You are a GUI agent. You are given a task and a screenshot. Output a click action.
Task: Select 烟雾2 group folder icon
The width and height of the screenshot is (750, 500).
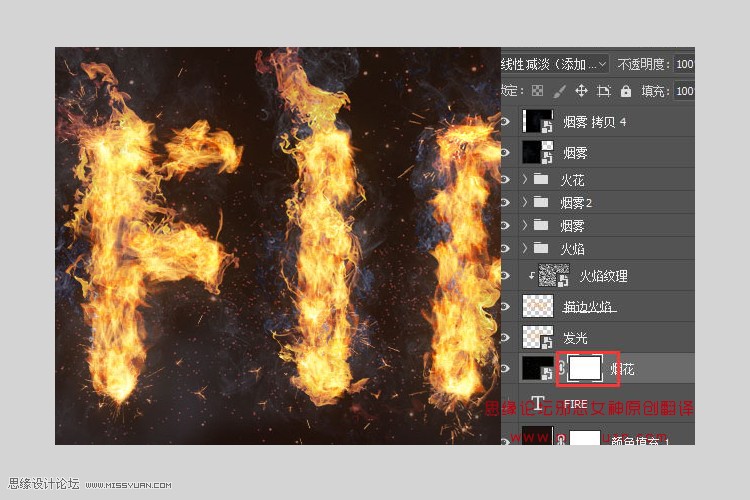click(x=541, y=202)
